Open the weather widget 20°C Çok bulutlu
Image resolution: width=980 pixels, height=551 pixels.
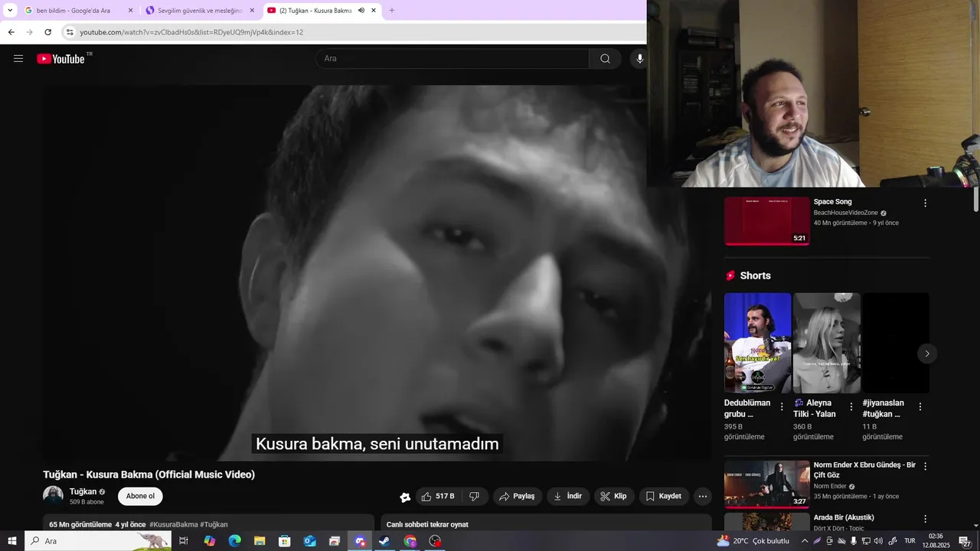[x=753, y=541]
